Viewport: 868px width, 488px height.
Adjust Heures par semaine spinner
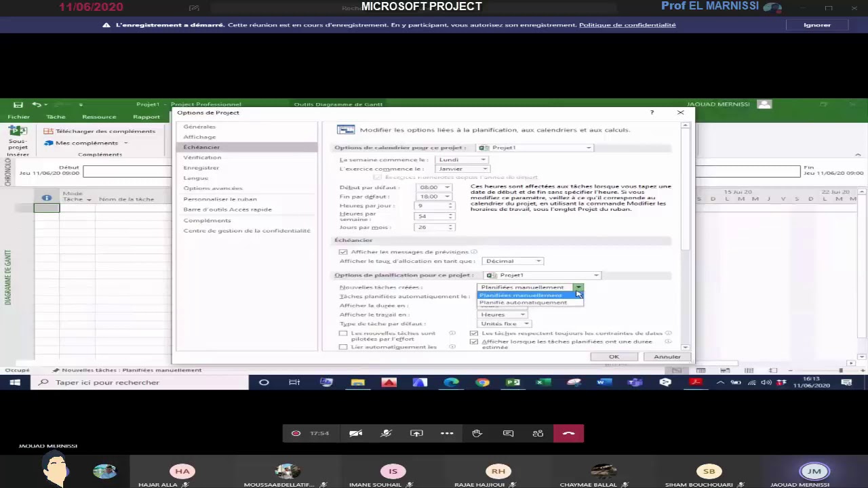[450, 216]
